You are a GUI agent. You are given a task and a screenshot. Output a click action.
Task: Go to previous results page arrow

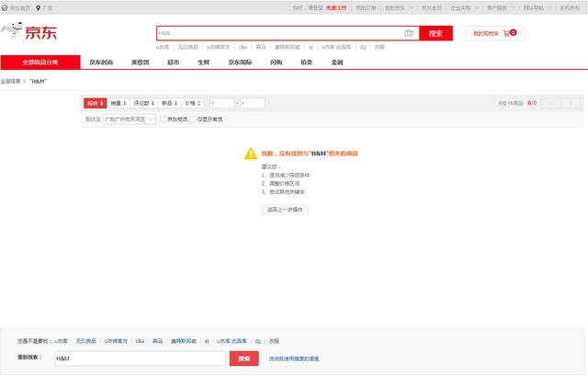(x=550, y=103)
